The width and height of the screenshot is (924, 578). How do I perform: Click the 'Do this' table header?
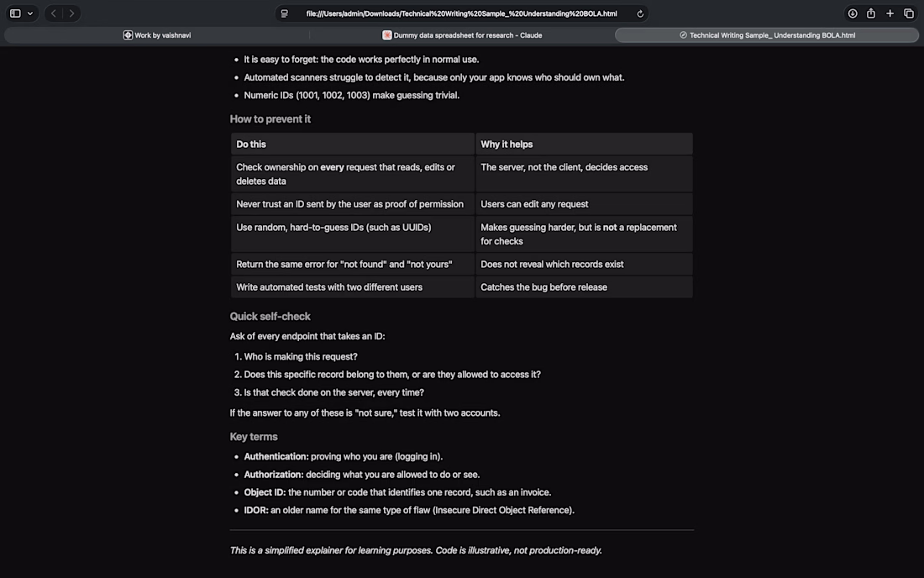coord(353,144)
